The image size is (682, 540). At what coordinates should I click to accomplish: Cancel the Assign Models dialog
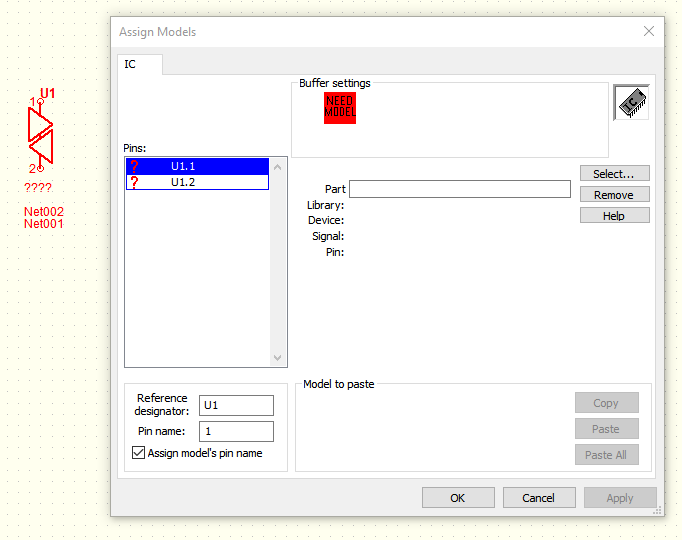point(538,497)
